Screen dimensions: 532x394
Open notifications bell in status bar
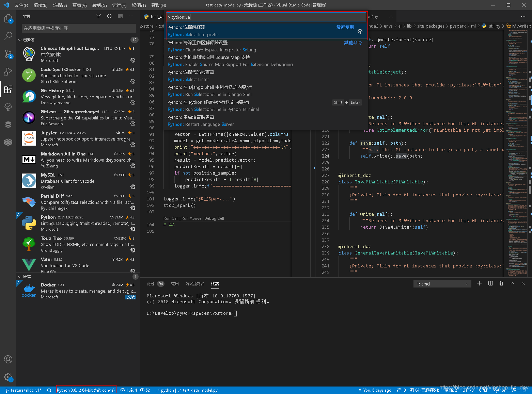point(525,390)
